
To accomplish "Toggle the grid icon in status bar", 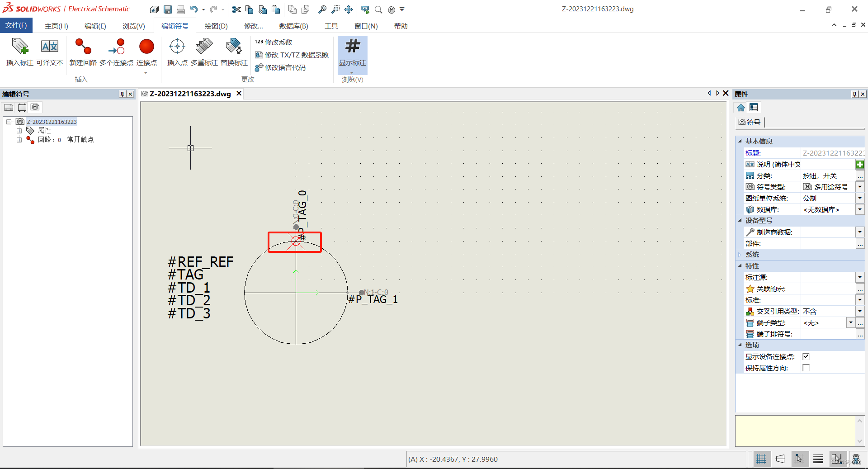I will (761, 459).
